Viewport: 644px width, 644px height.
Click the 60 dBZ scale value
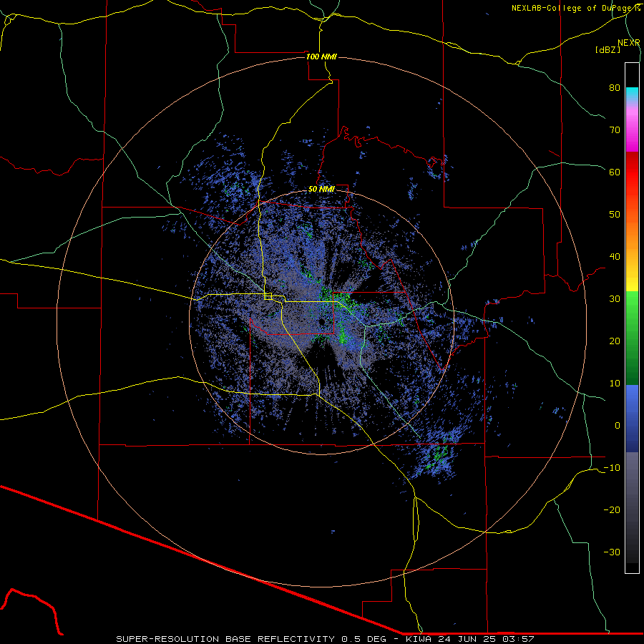615,172
